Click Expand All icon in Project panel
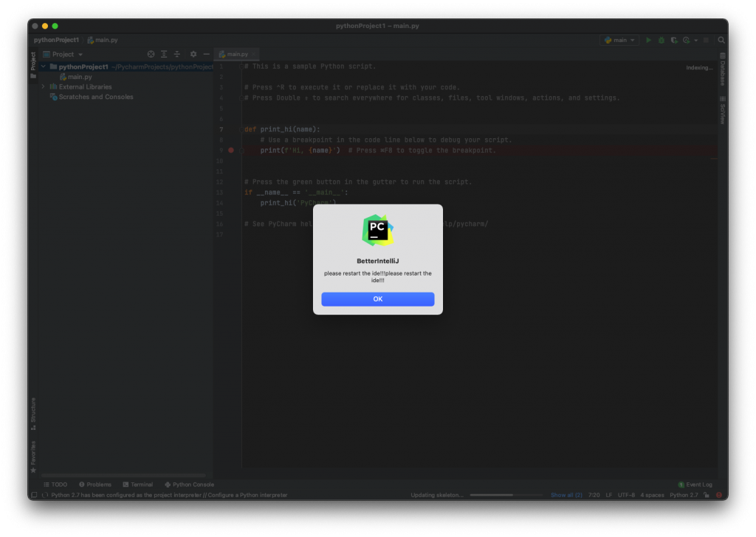Screen dimensions: 756x537 tap(164, 55)
